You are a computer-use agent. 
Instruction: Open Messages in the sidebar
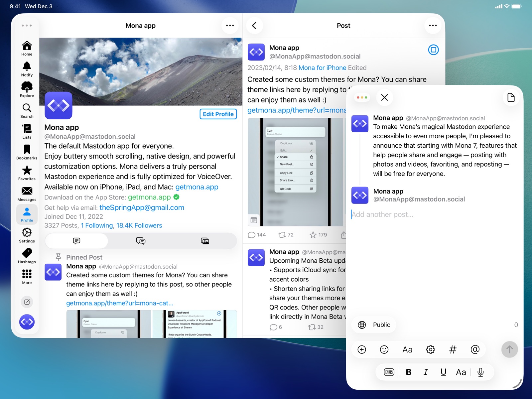(x=27, y=194)
